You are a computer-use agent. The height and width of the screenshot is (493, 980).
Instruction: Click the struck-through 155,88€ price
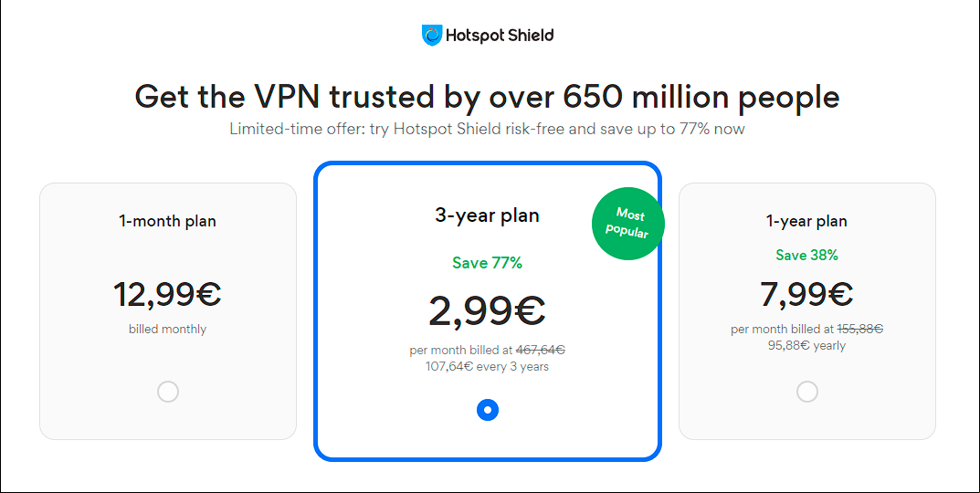pyautogui.click(x=860, y=330)
